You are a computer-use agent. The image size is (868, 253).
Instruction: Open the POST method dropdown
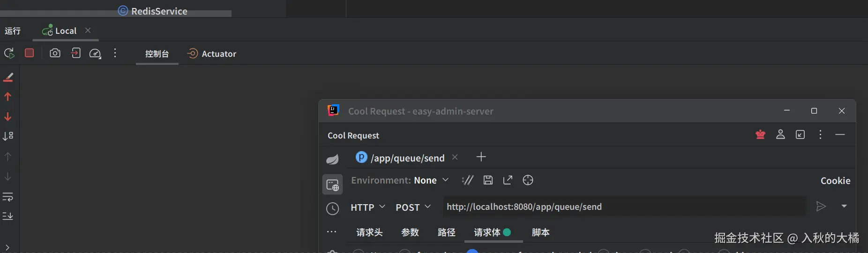[413, 207]
